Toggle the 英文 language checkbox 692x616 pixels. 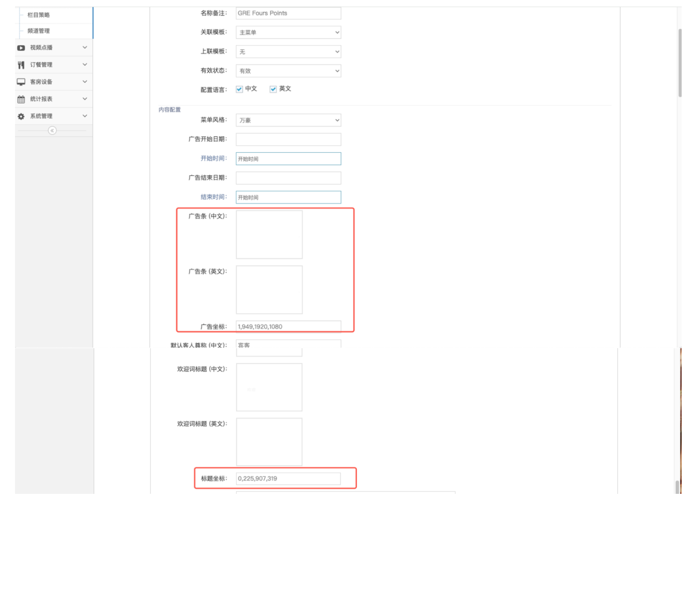(273, 89)
